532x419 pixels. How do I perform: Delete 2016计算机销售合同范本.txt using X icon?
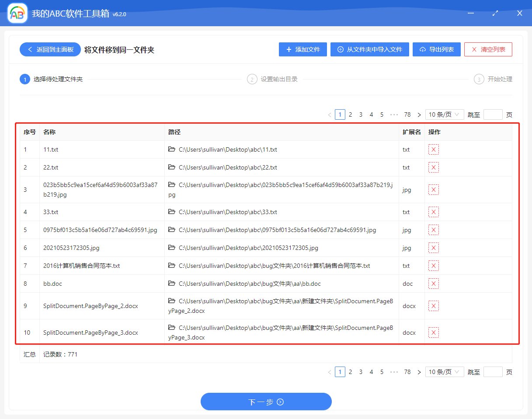click(433, 265)
